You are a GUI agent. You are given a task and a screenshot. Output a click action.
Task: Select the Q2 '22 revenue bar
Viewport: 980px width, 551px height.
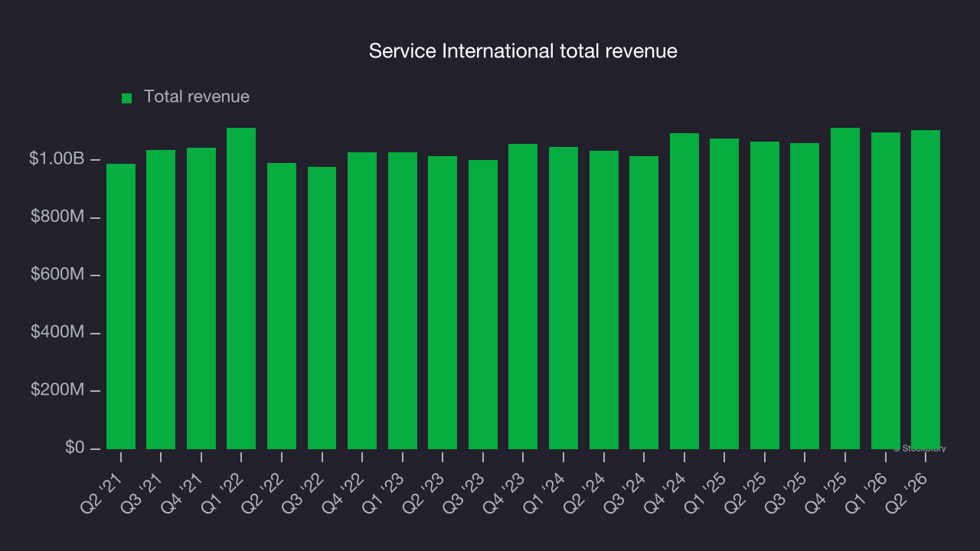pyautogui.click(x=282, y=306)
